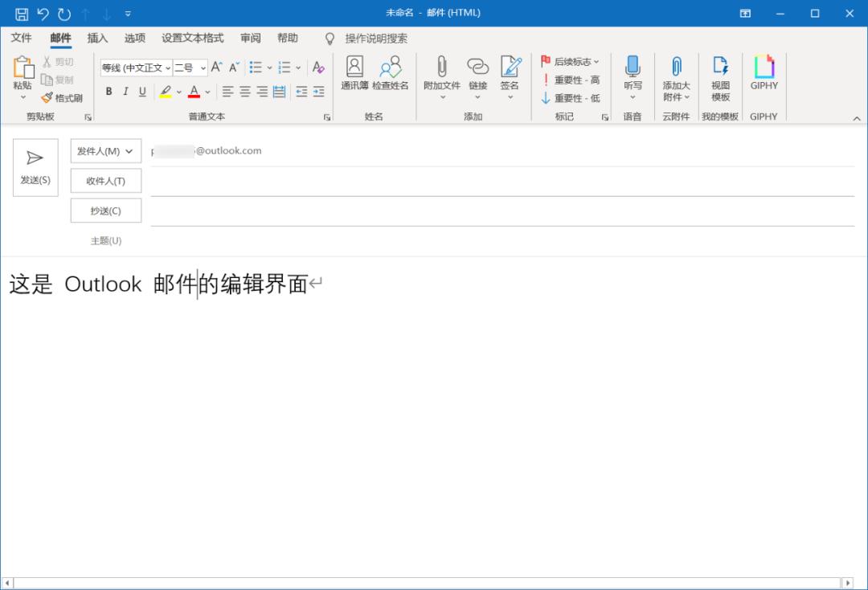Toggle underline formatting

[142, 92]
